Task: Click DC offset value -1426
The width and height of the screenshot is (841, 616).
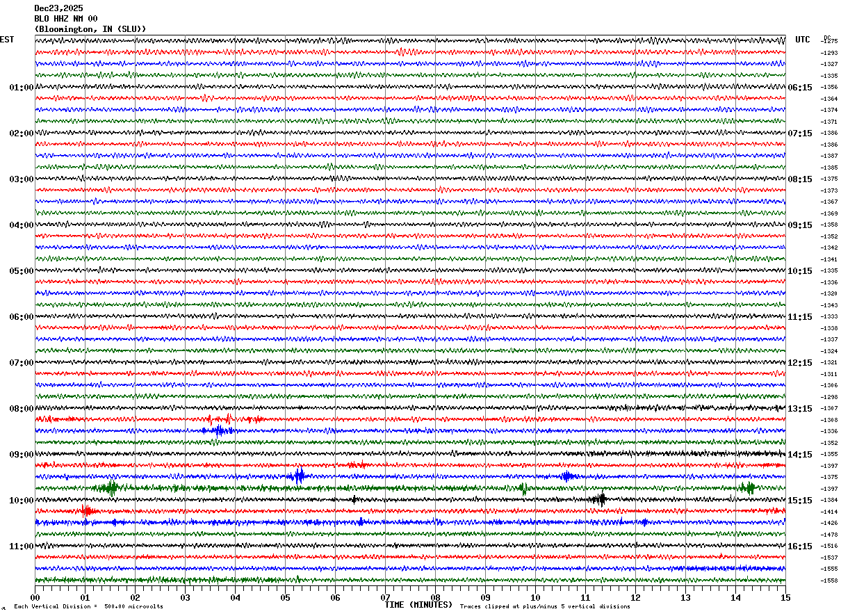Action: (829, 523)
